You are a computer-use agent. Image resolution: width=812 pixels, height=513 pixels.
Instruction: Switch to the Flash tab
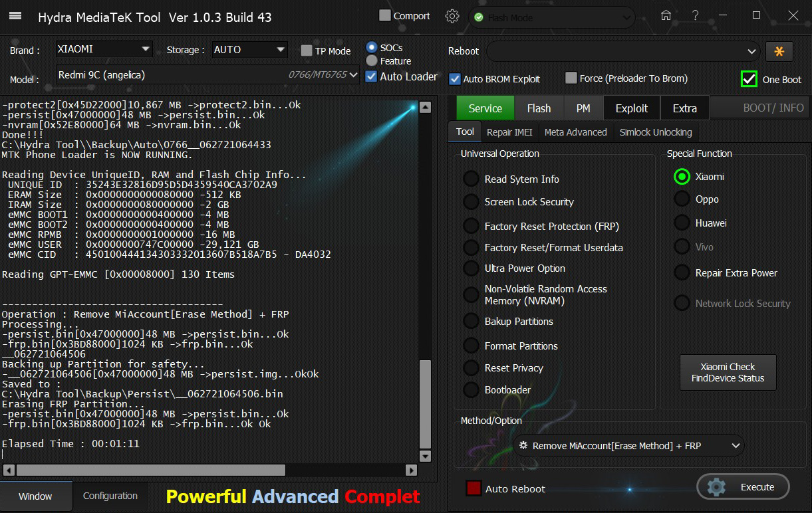click(539, 108)
